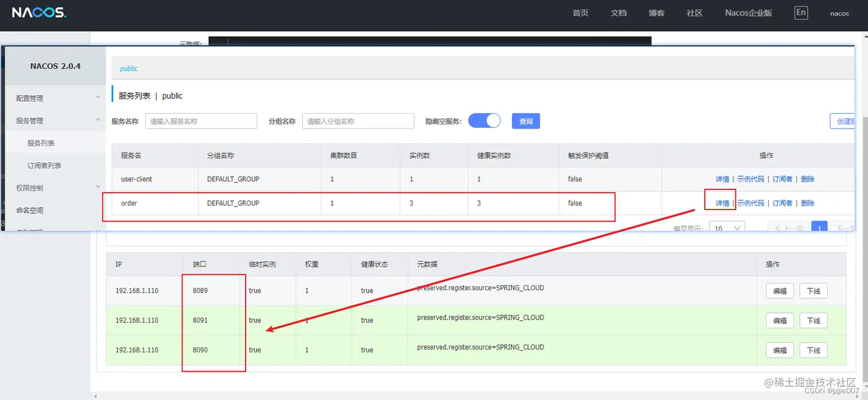Expand 权限控制 sidebar section

click(56, 188)
